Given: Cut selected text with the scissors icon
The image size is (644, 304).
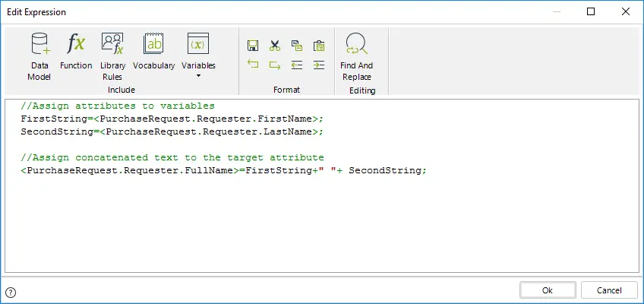Looking at the screenshot, I should point(275,46).
